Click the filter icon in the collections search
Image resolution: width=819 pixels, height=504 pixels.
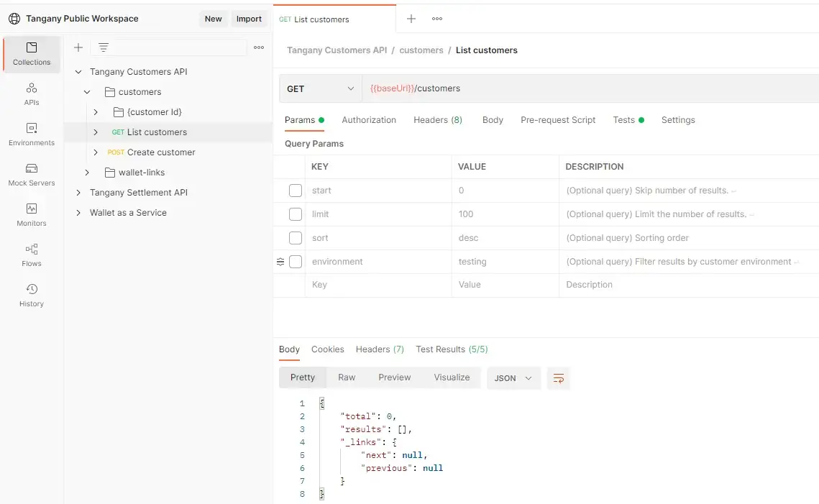104,47
